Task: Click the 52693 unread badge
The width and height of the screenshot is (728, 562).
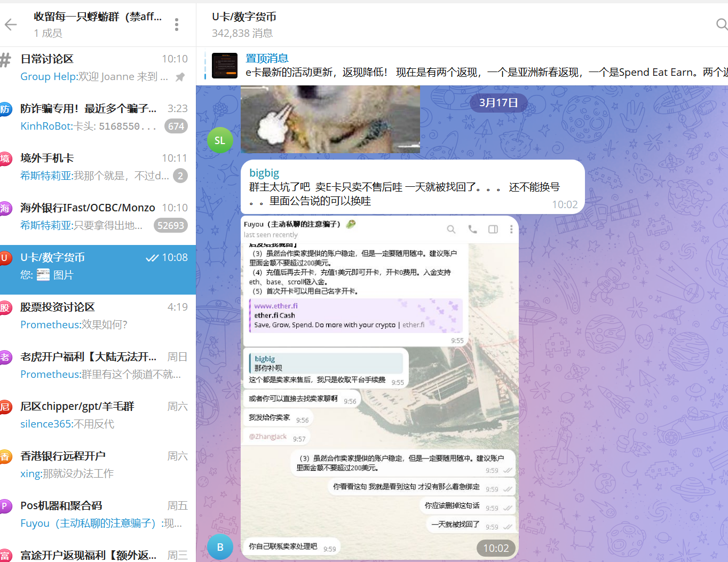Action: (x=170, y=225)
